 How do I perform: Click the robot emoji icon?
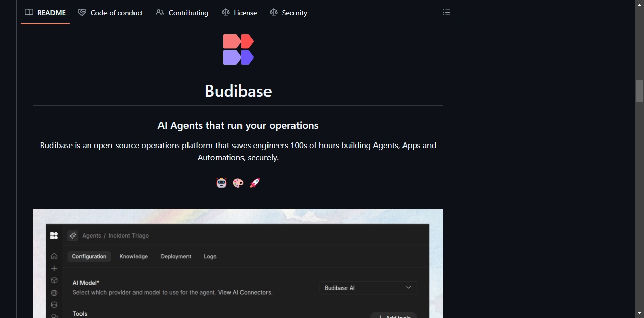tap(221, 183)
